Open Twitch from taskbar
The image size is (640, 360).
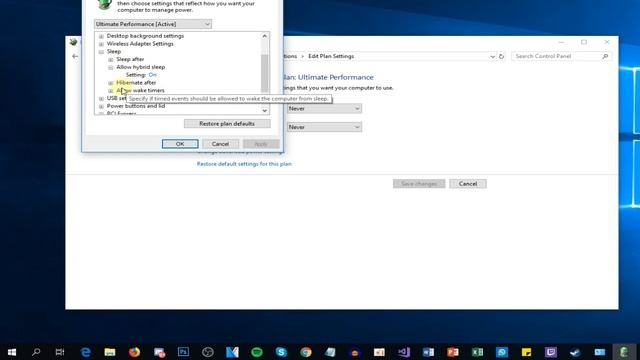click(551, 352)
